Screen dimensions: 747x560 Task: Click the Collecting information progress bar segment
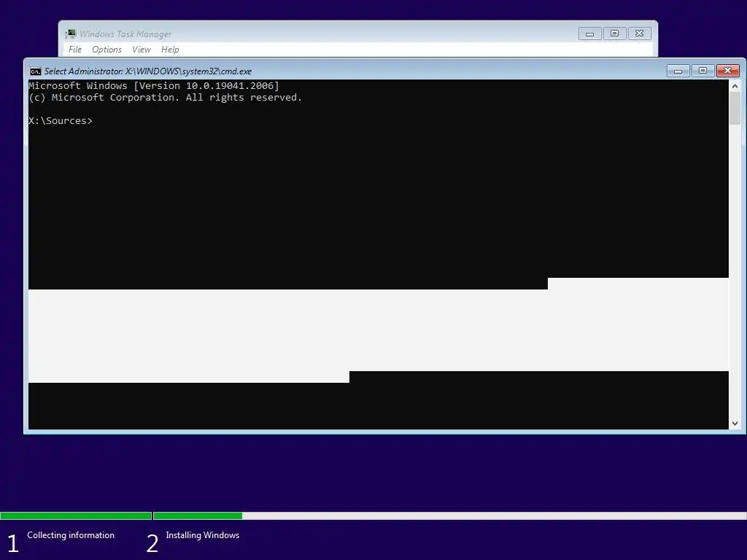pos(76,516)
